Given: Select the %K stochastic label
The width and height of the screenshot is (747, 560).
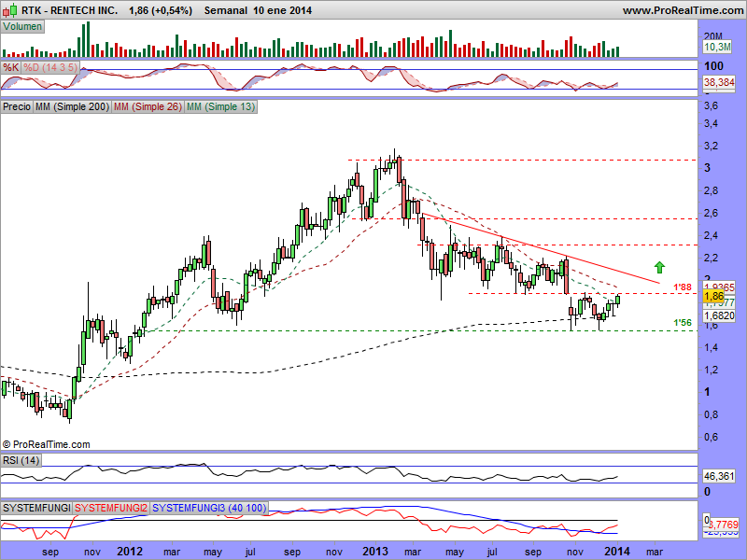Looking at the screenshot, I should (x=10, y=67).
